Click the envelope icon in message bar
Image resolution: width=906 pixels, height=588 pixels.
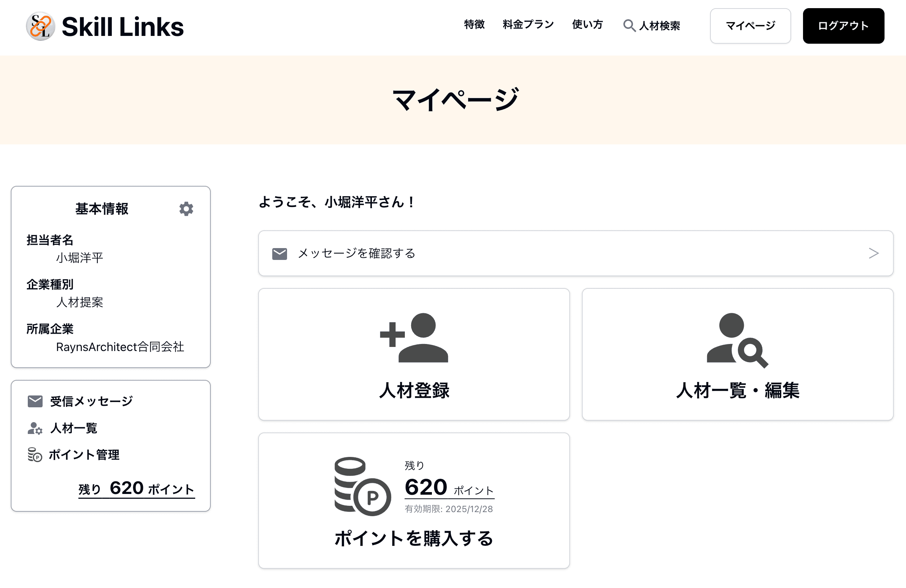(279, 254)
